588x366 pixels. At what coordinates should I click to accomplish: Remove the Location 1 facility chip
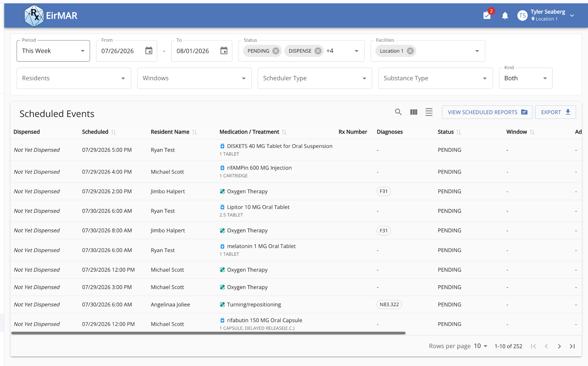(410, 51)
